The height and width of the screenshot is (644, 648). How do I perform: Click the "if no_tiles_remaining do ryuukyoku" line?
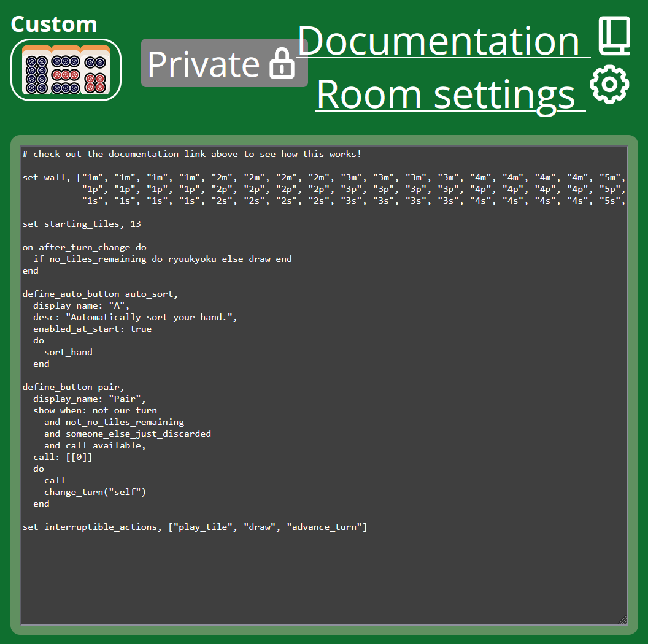[163, 259]
